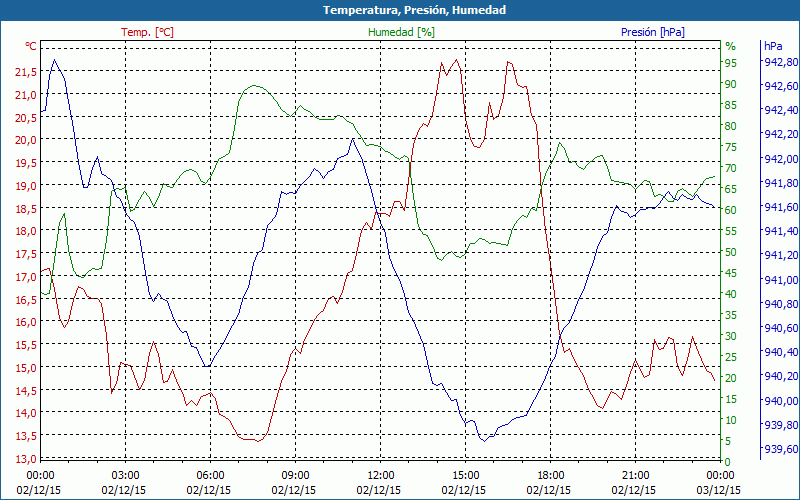Select the blue "Presión [hPa]" legend label
800x500 pixels.
click(x=653, y=32)
